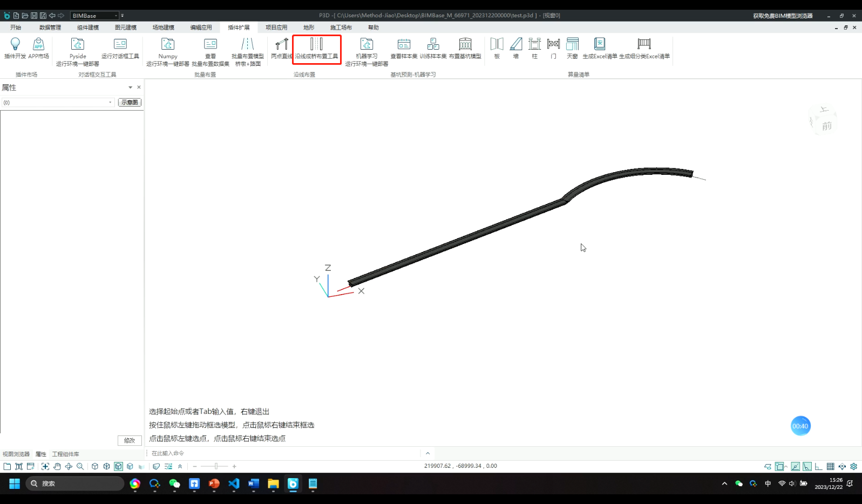Click the 修改 button in properties panel
The width and height of the screenshot is (862, 504).
130,440
